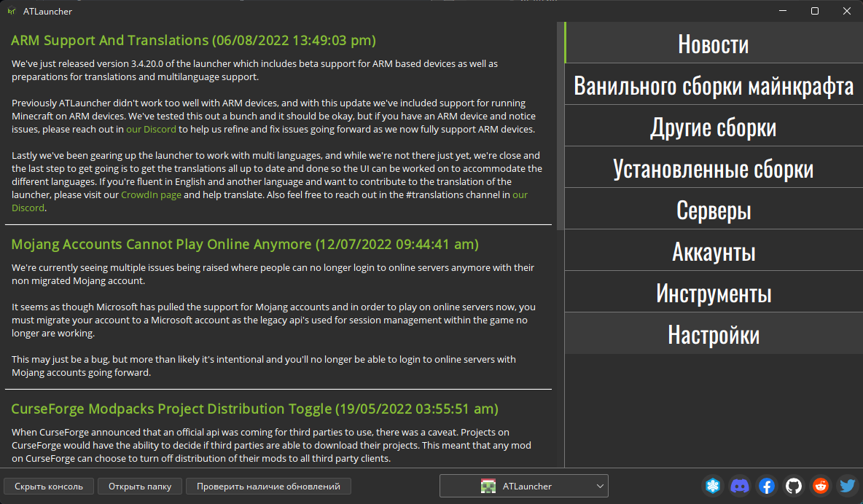Open the Twitter icon in bottom bar
Viewport: 863px width, 504px height.
coord(846,486)
